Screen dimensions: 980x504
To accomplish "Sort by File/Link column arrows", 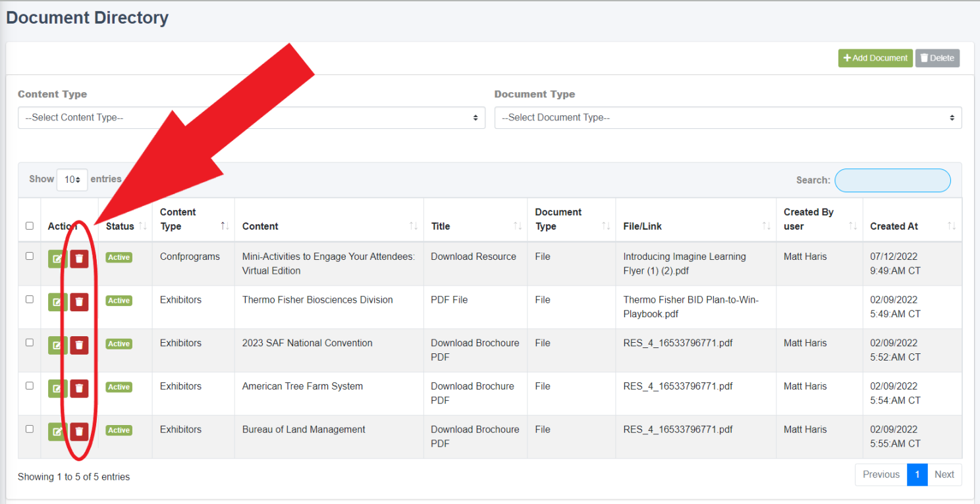I will click(767, 226).
